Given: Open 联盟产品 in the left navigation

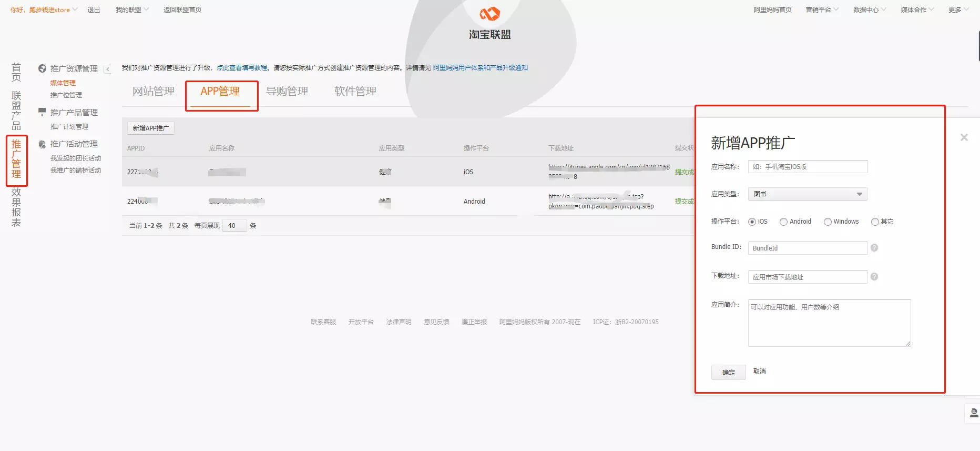Looking at the screenshot, I should [x=16, y=111].
